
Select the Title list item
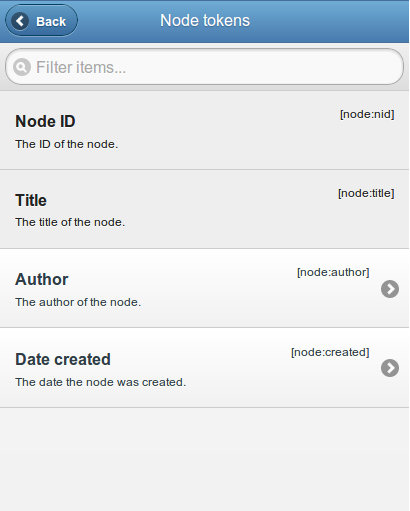point(205,209)
